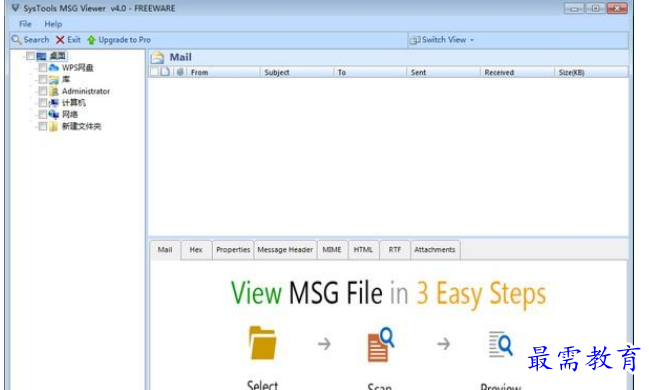Click the document column header icon
The image size is (649, 390).
click(x=166, y=72)
